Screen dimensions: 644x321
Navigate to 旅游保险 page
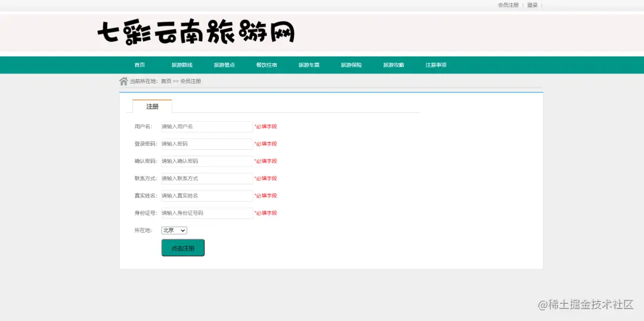point(351,65)
